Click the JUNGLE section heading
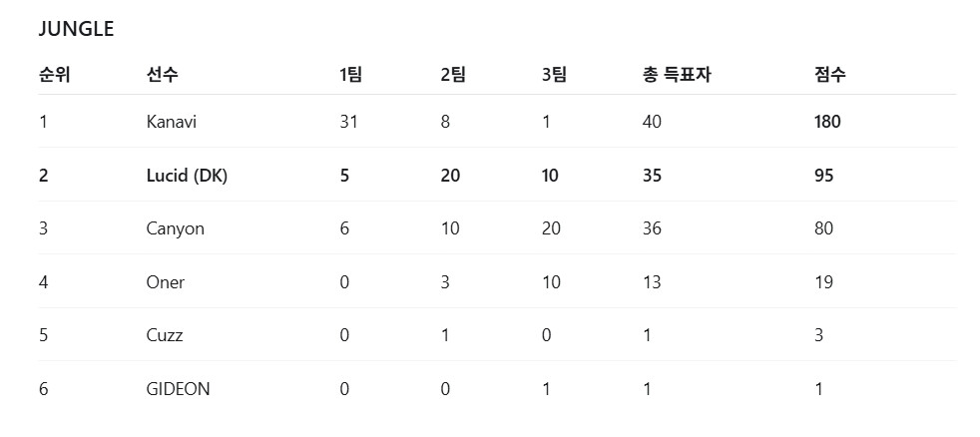Image resolution: width=980 pixels, height=437 pixels. click(x=76, y=29)
